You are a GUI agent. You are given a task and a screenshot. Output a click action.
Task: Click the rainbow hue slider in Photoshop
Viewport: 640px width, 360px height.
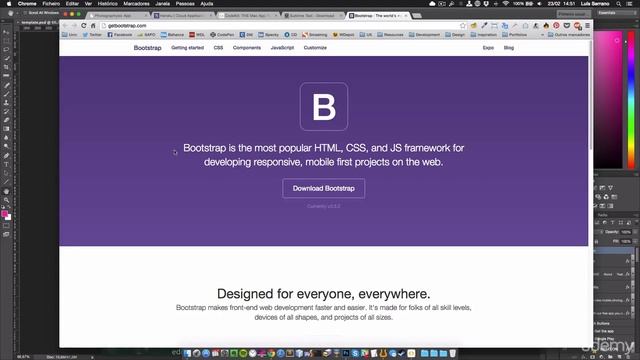coord(631,99)
